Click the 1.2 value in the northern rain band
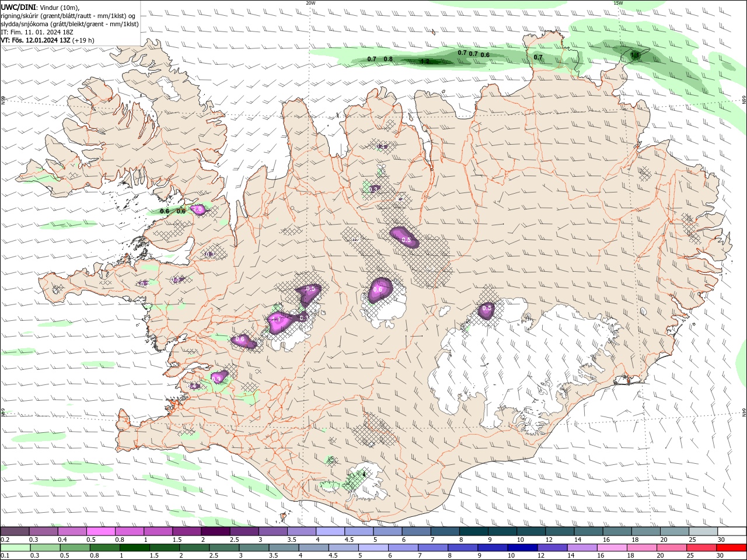 click(x=425, y=61)
